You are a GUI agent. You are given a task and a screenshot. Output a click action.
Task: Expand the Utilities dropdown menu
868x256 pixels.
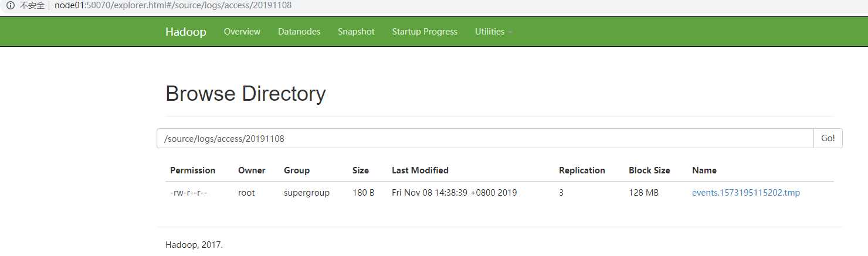click(x=493, y=32)
